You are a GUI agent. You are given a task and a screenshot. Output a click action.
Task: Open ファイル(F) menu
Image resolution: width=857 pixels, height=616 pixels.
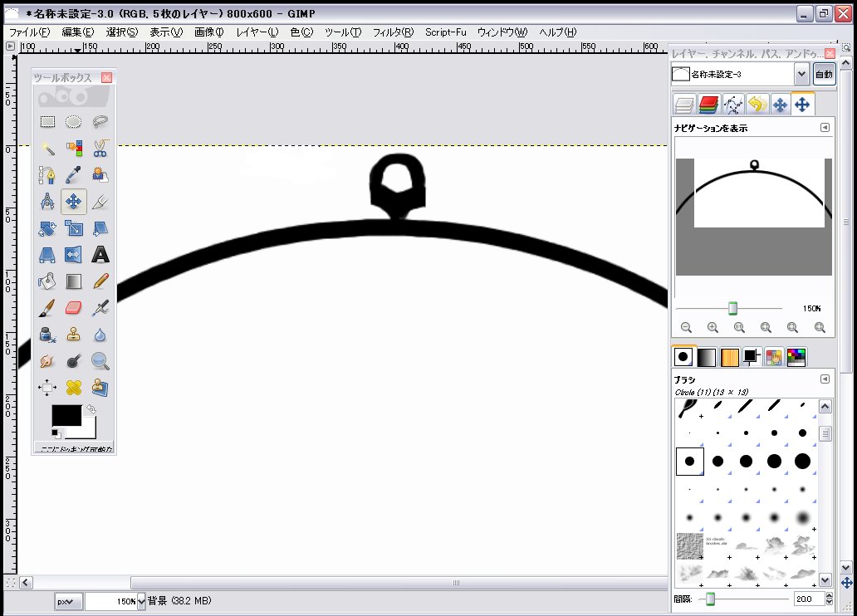[30, 32]
